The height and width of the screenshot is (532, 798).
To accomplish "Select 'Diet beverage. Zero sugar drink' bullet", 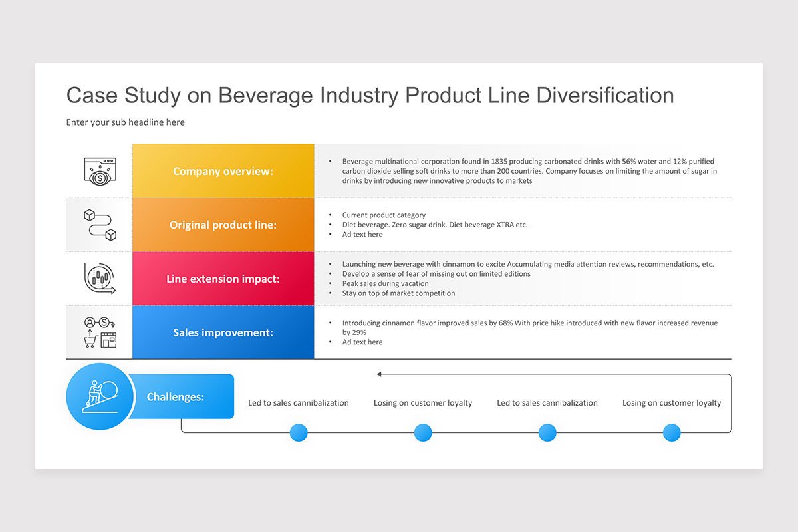I will [x=435, y=225].
